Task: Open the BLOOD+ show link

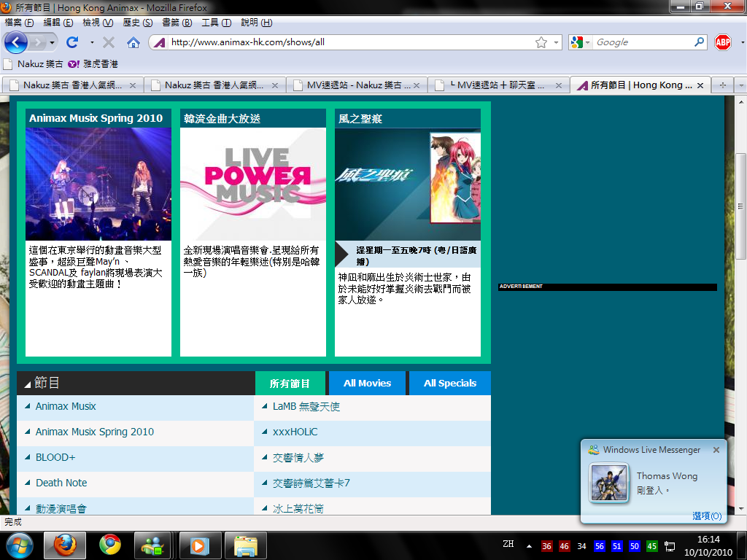Action: 55,457
